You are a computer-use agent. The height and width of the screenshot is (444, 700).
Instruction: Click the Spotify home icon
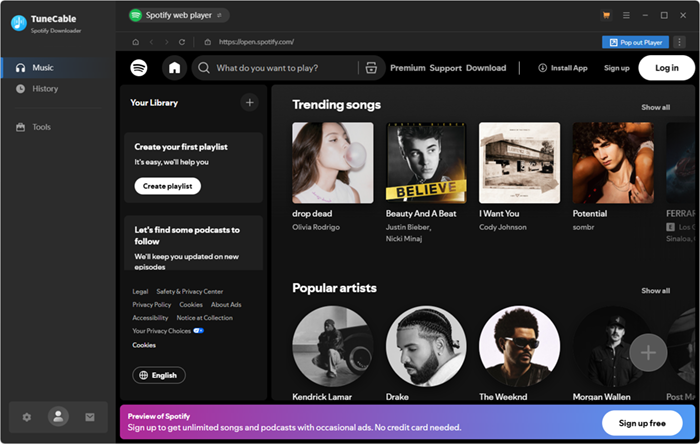pos(174,68)
